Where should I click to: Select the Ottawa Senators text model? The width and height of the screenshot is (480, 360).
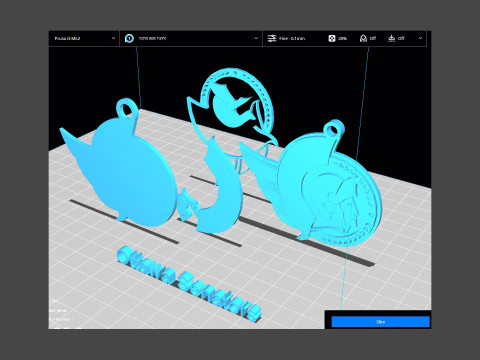pos(189,284)
